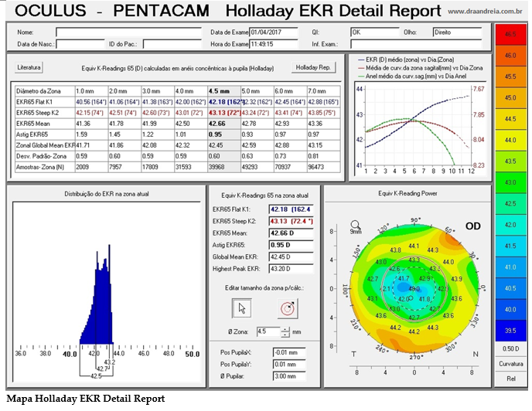Select the 43.0 green scale swatch
Screen dimensions: 532x411
[510, 182]
